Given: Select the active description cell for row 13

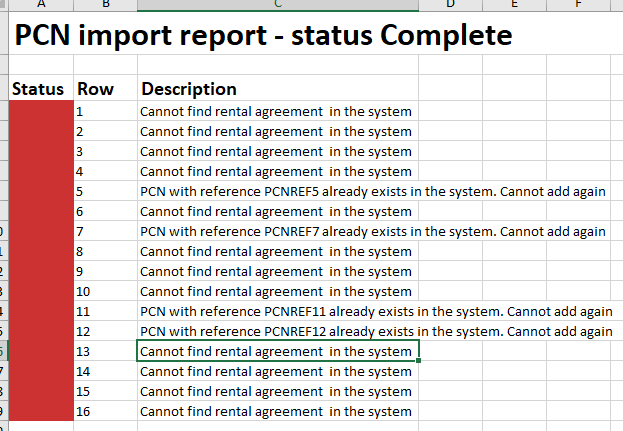Looking at the screenshot, I should coord(278,351).
